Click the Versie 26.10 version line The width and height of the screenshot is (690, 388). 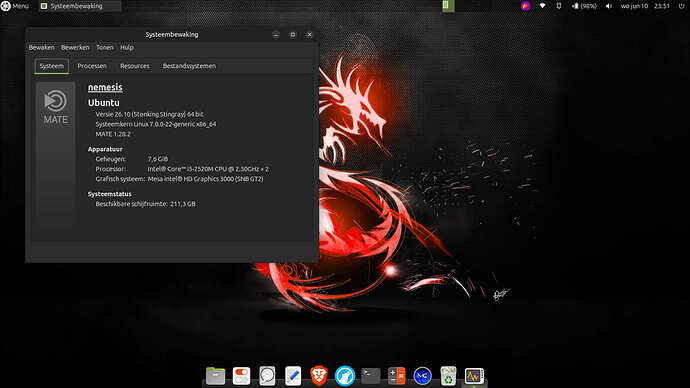click(x=149, y=114)
